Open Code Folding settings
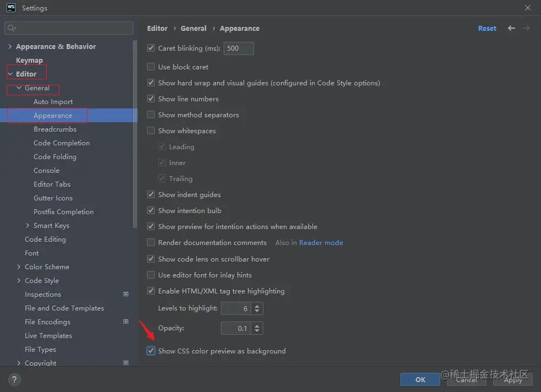The width and height of the screenshot is (541, 392). tap(55, 157)
